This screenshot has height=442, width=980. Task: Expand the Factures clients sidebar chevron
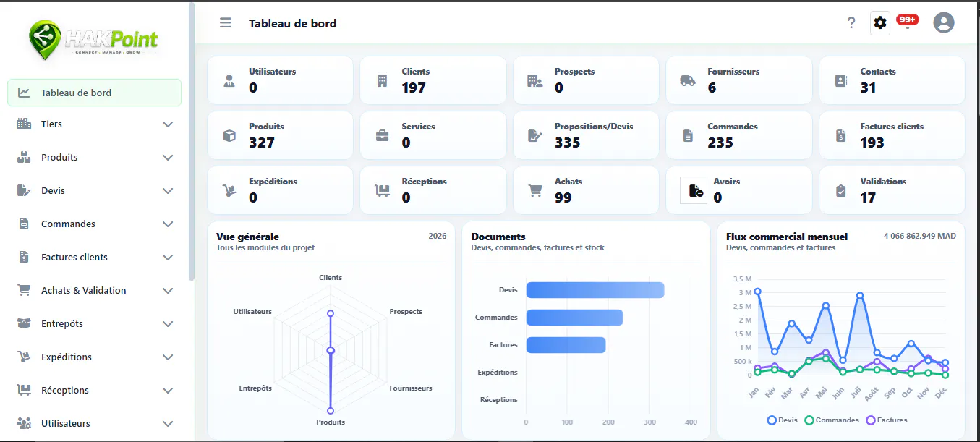[x=168, y=258]
